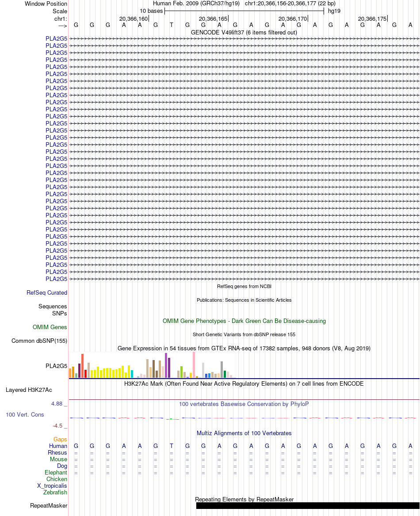Click '100 vertebrates Basewise Conservation by PhyloP' title
Screen dimensions: 420x516
tap(244, 404)
